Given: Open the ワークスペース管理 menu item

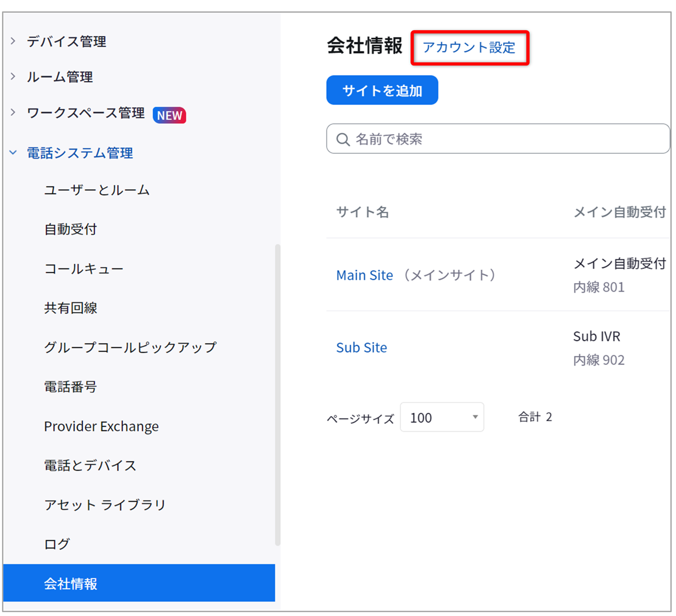Looking at the screenshot, I should (86, 113).
